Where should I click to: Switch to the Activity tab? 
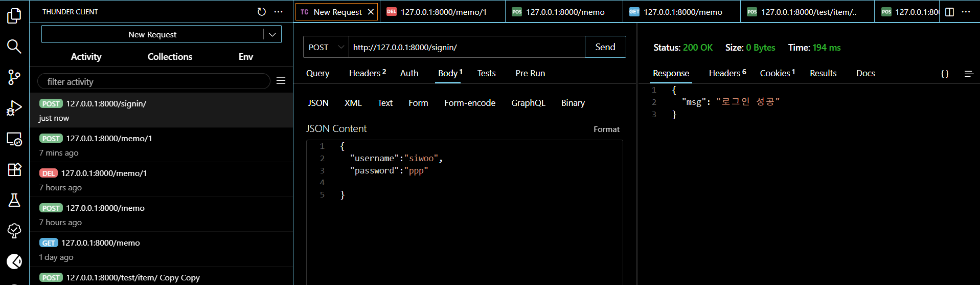(86, 57)
